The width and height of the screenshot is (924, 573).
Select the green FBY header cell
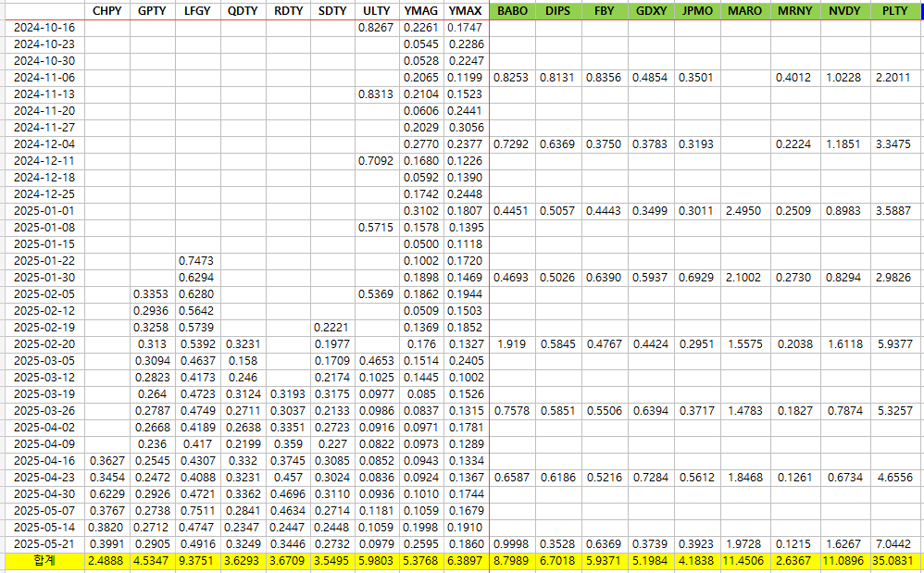pyautogui.click(x=605, y=10)
